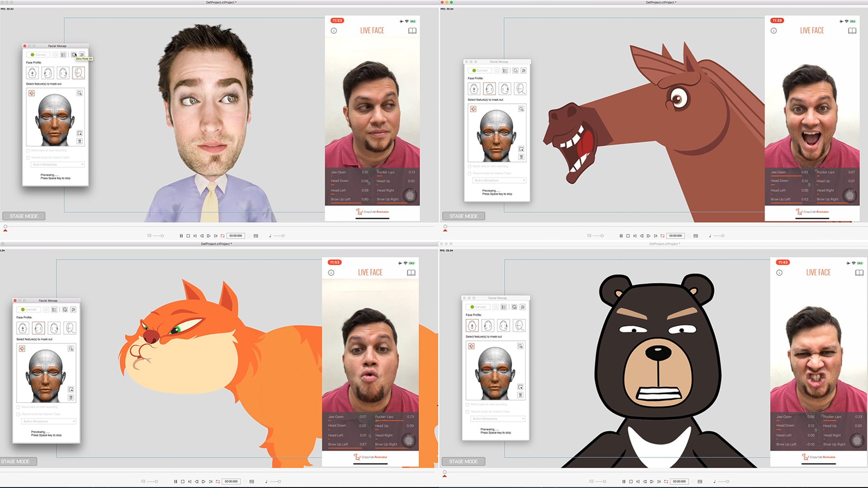Expand Built-in Microphone dropdown in bear's Mocap panel
Image resolution: width=868 pixels, height=488 pixels.
(x=497, y=419)
